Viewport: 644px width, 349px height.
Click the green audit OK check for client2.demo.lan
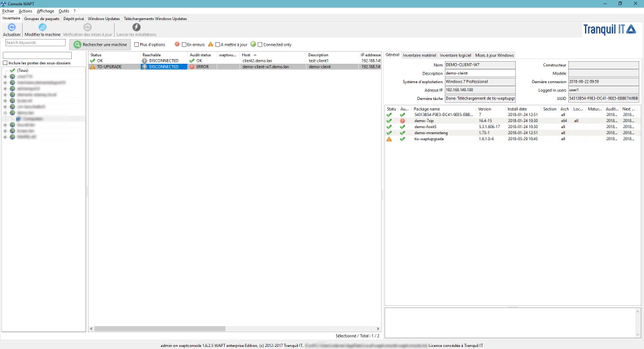(x=192, y=60)
